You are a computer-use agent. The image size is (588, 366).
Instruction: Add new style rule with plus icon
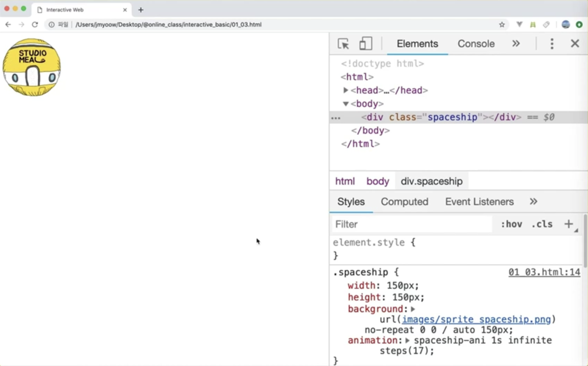(569, 224)
